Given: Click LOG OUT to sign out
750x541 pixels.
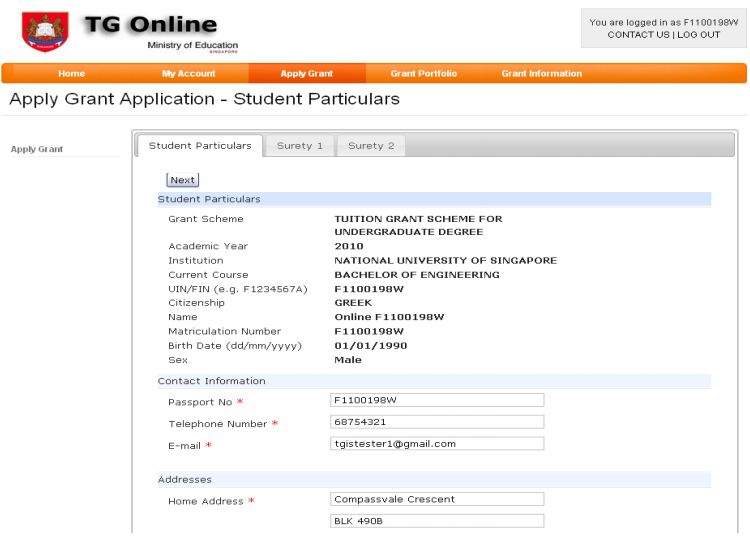Looking at the screenshot, I should pos(698,35).
